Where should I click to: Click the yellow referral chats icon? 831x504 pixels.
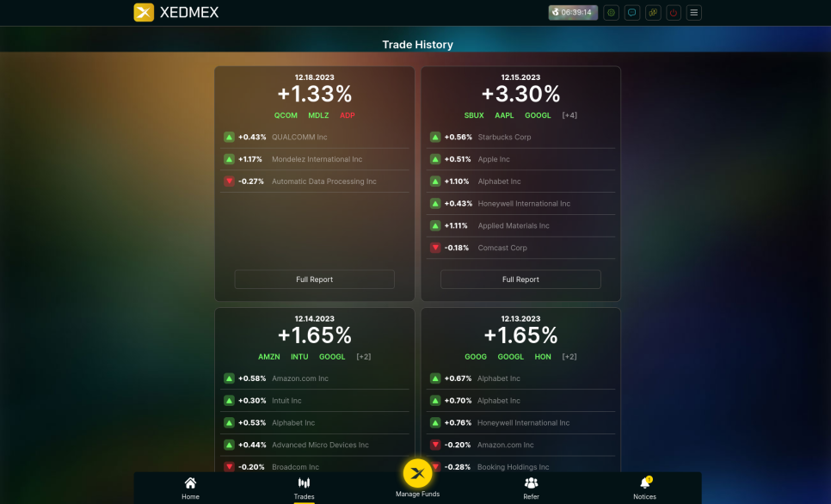[x=653, y=13]
